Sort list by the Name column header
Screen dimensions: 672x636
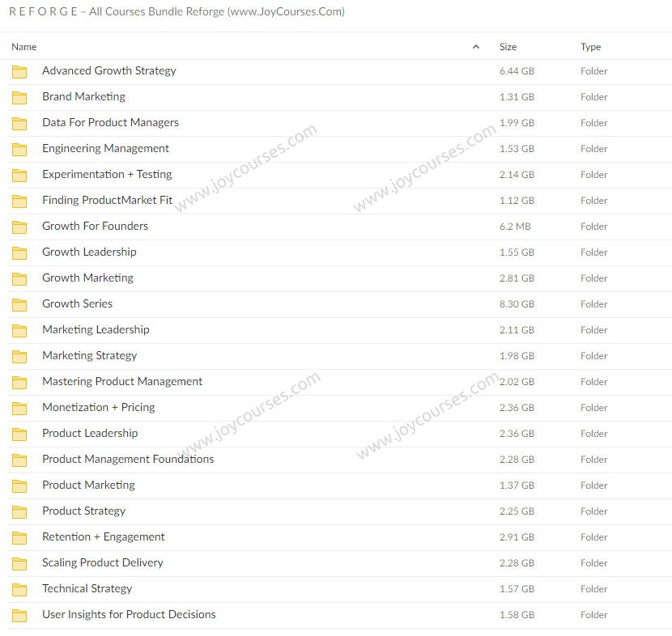tap(24, 47)
